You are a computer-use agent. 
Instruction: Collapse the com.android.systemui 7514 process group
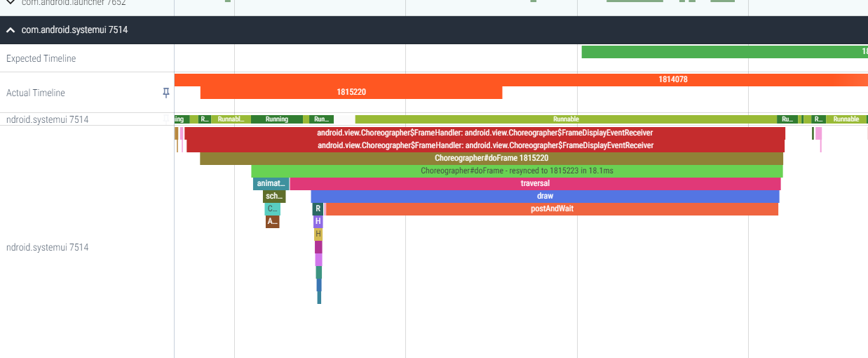(11, 30)
